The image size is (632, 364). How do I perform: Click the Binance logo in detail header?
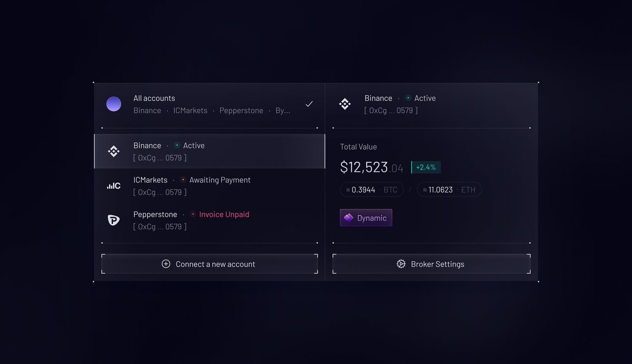345,104
